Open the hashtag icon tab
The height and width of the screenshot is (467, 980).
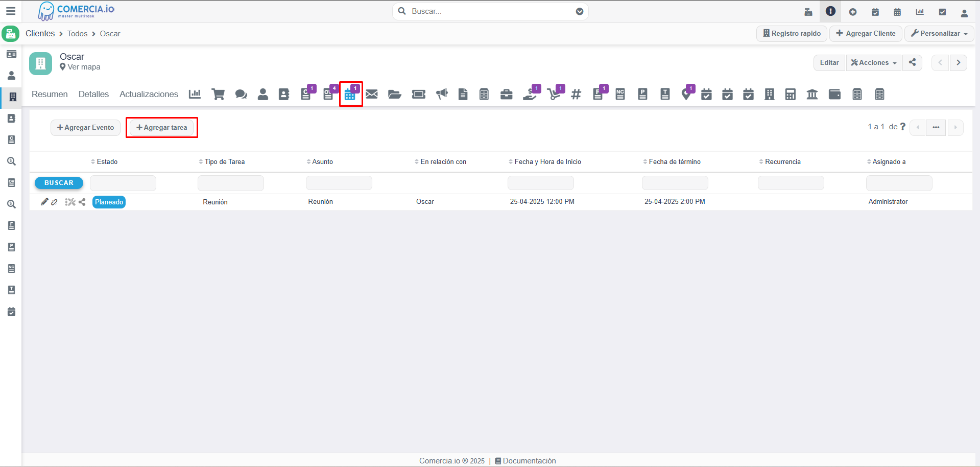coord(576,95)
